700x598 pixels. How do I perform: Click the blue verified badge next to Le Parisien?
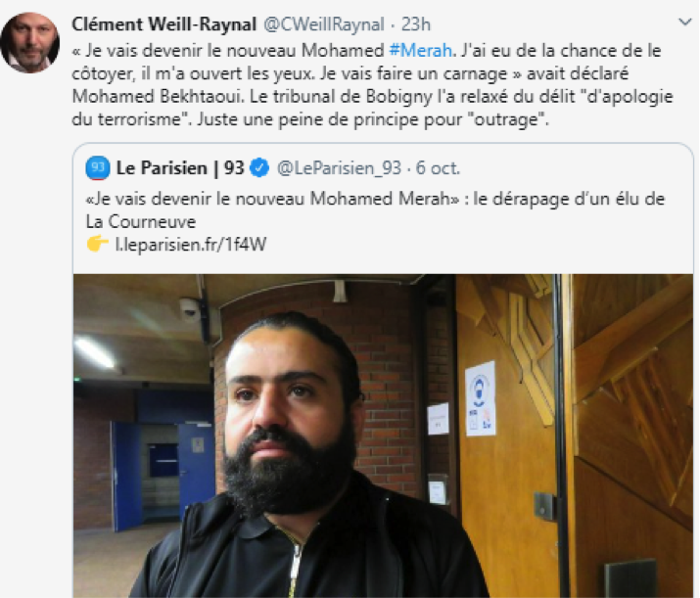click(259, 168)
